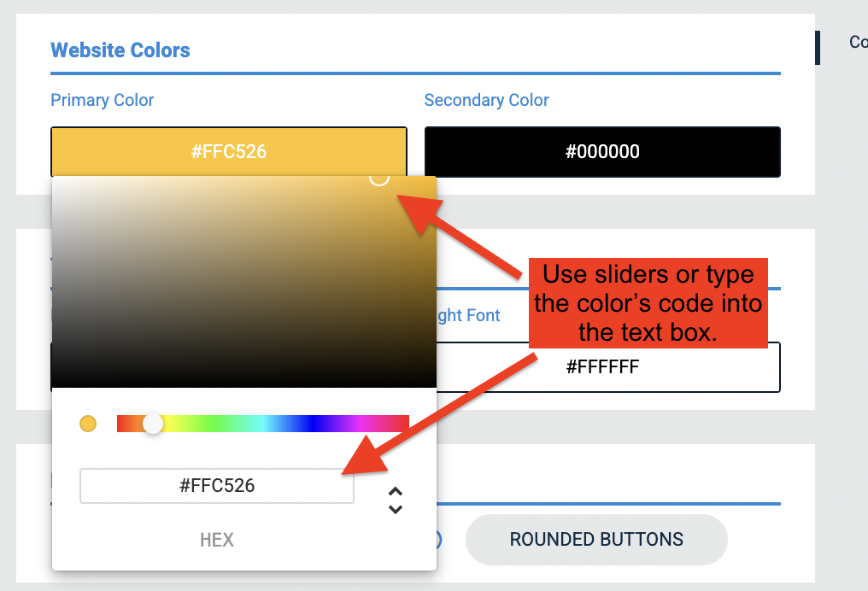
Task: Click the hue slider knob
Action: pyautogui.click(x=154, y=423)
